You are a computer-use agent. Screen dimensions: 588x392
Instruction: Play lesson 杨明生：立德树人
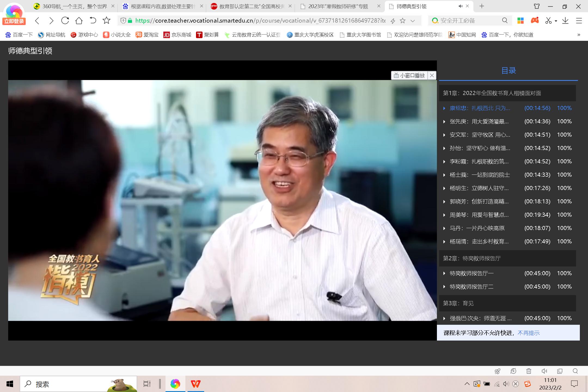pyautogui.click(x=507, y=188)
